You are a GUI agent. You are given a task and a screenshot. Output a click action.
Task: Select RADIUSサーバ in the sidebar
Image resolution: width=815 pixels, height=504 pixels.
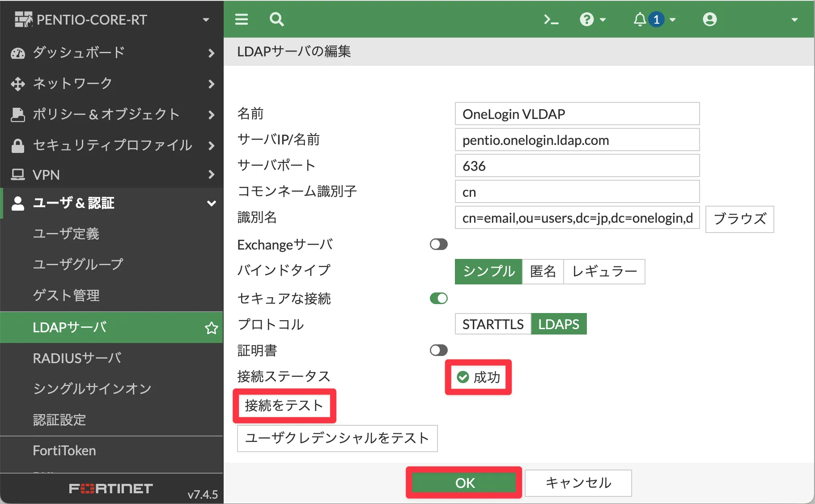(x=77, y=358)
